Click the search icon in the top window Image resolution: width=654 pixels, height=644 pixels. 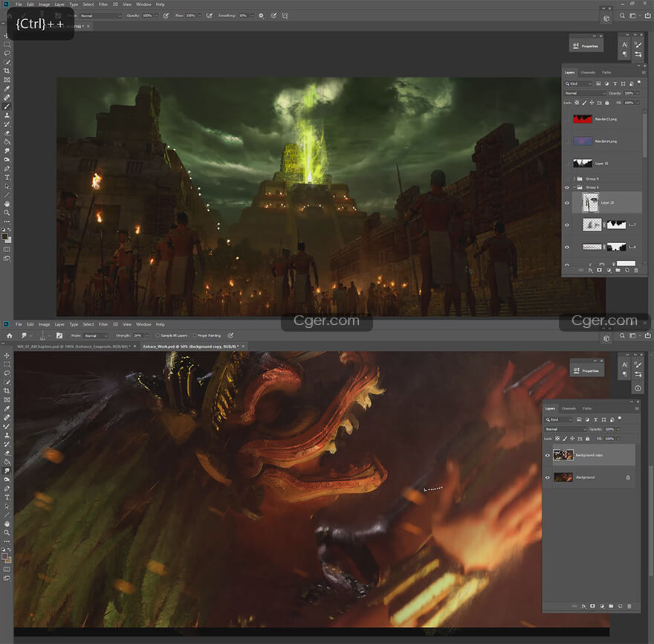coord(622,16)
